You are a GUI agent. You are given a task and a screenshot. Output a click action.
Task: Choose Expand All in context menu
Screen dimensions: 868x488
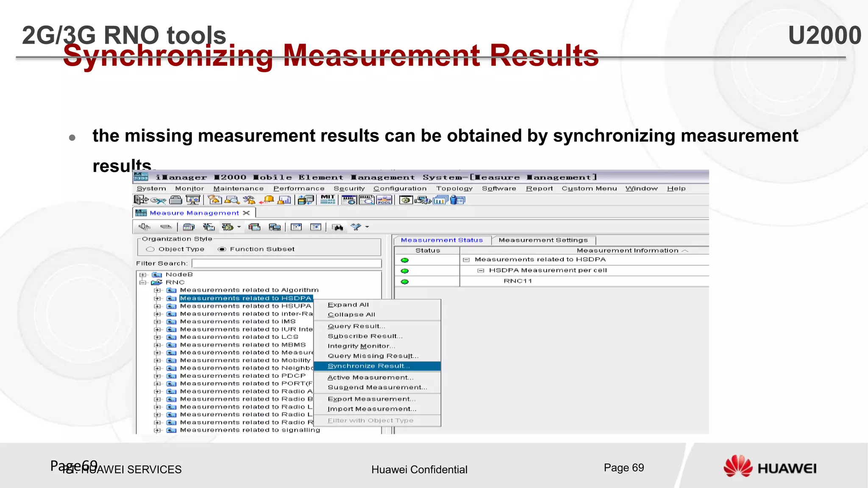point(377,305)
